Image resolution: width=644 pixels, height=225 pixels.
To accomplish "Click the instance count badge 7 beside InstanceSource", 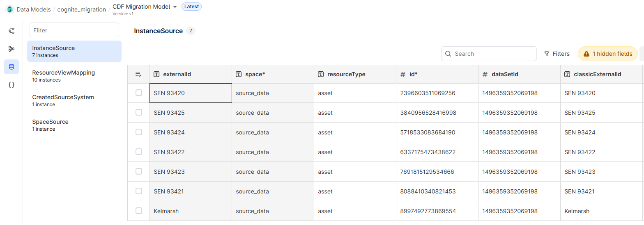I will point(191,31).
